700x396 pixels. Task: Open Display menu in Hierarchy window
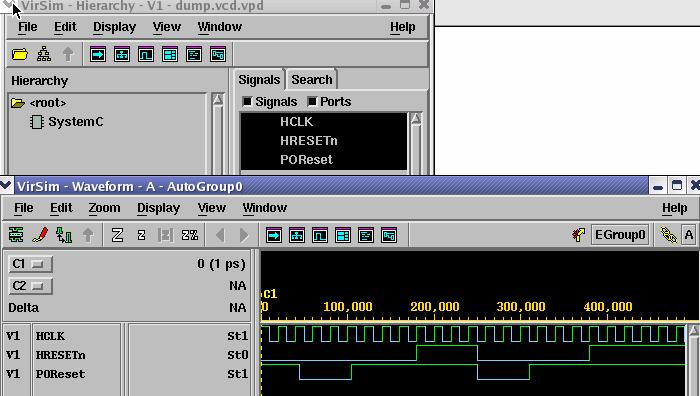pyautogui.click(x=114, y=27)
